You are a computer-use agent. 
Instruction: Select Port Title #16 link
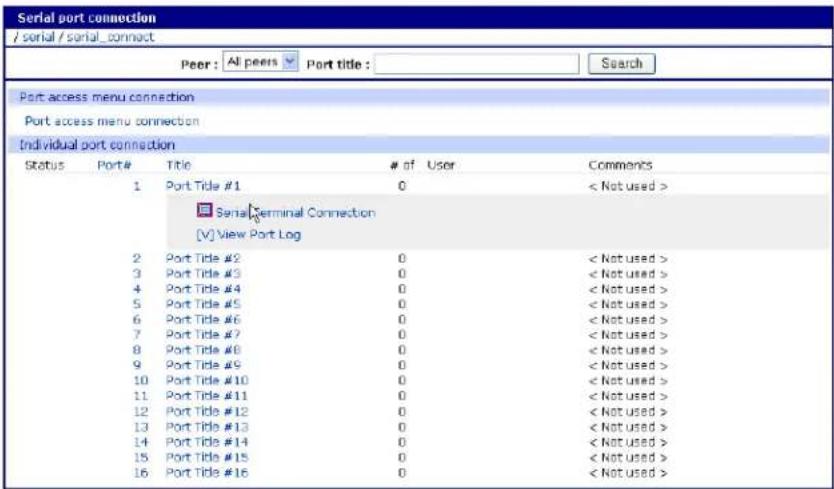(207, 473)
